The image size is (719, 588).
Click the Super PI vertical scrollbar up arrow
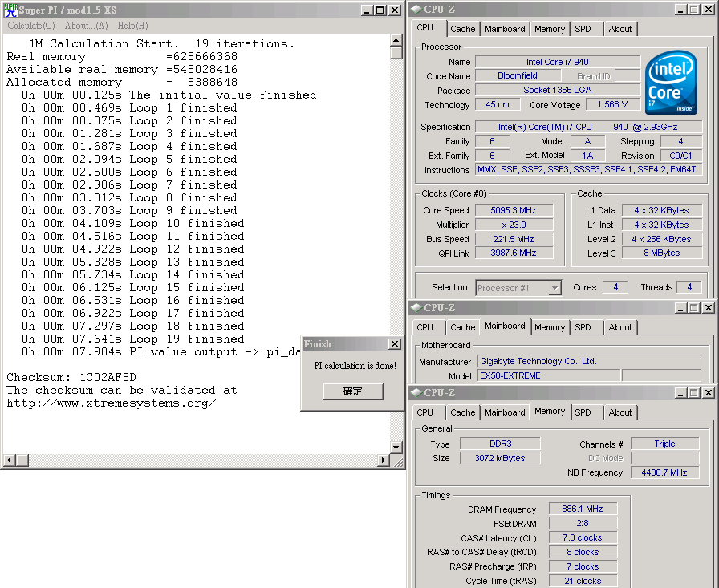(x=396, y=40)
